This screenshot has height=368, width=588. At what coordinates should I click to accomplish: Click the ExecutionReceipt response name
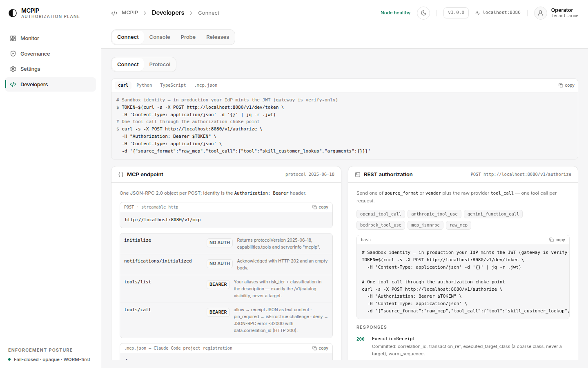tap(393, 339)
